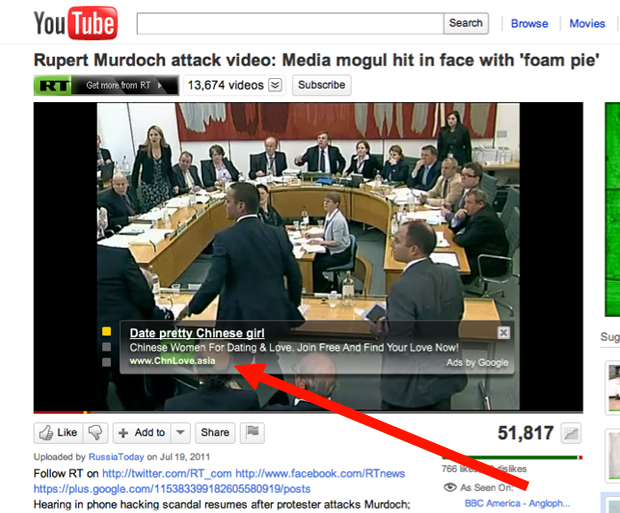Open the 'BBC America - Angloph...' link
The image size is (620, 513).
[517, 503]
